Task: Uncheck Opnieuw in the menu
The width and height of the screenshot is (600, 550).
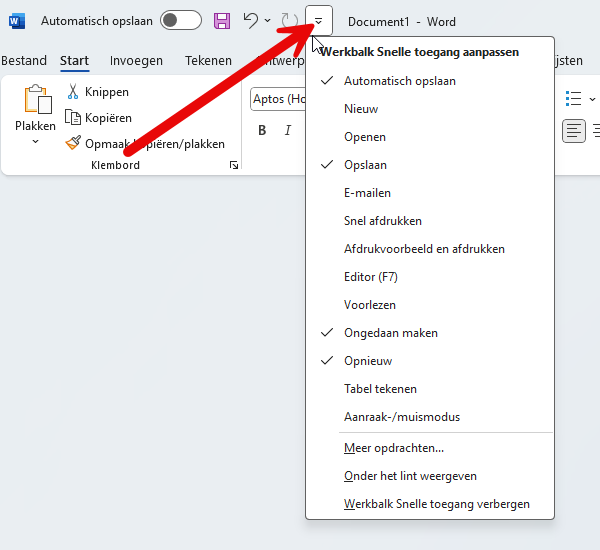Action: [x=368, y=361]
